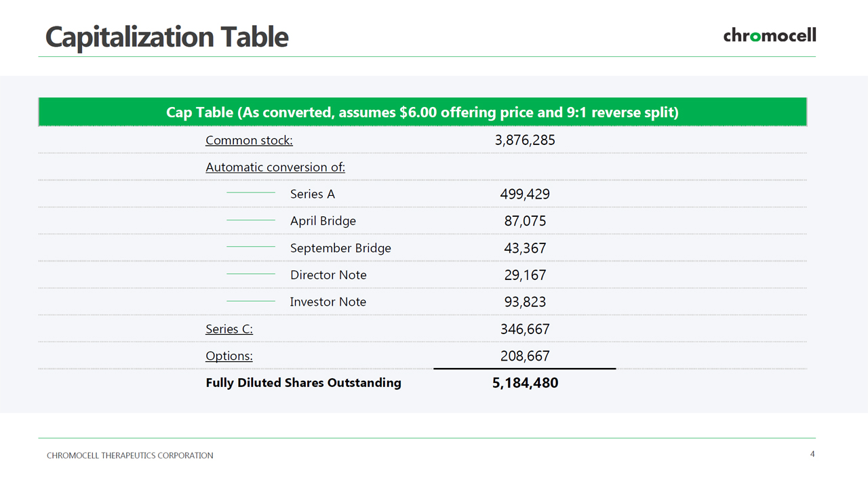The image size is (868, 488).
Task: Click the slide page number 4
Action: (812, 454)
